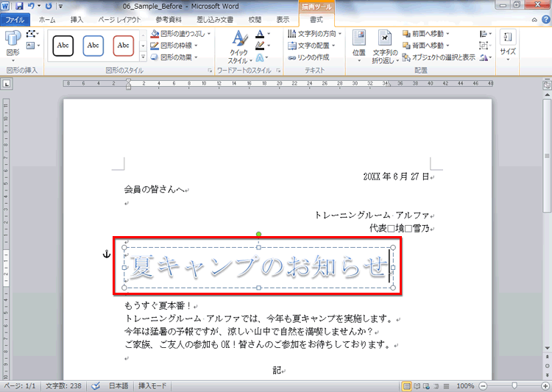Open zoom dialog via 100% label
The height and width of the screenshot is (392, 552).
(x=465, y=386)
